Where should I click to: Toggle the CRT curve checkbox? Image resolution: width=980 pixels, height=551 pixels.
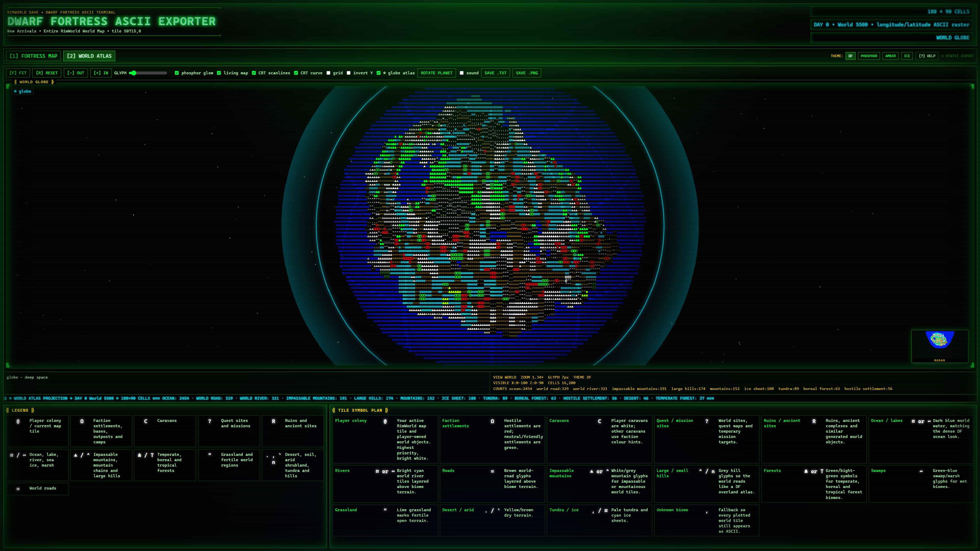pyautogui.click(x=296, y=73)
